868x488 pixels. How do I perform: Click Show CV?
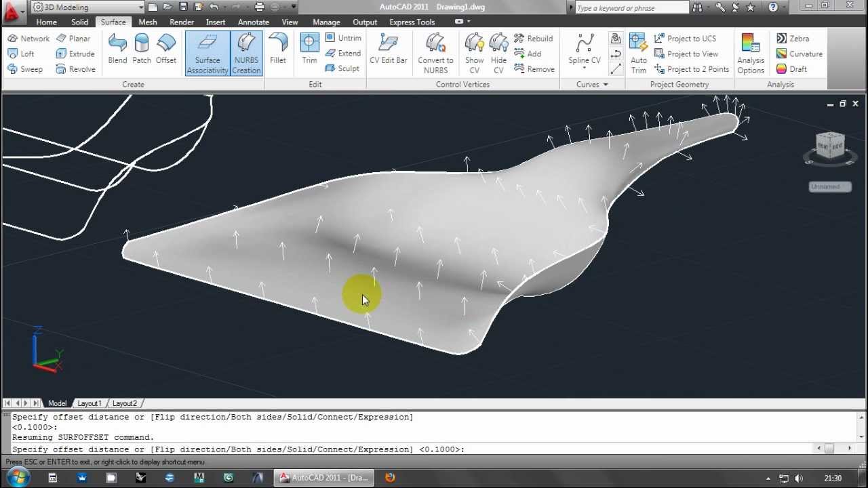point(475,54)
